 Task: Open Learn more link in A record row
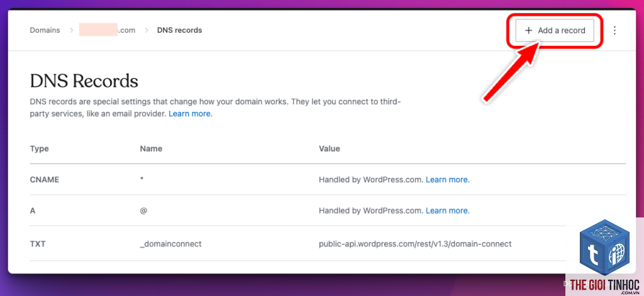tap(447, 211)
